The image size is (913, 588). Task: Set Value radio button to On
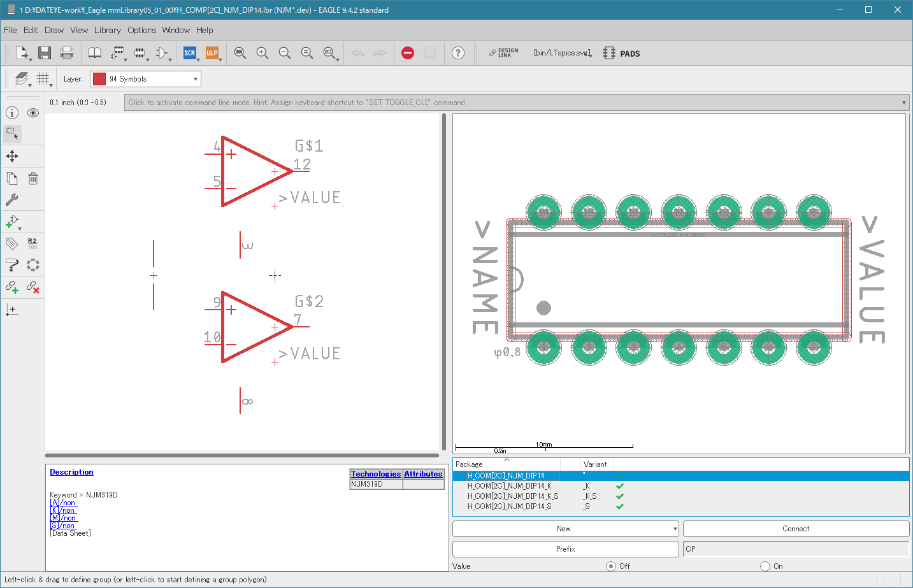(x=765, y=566)
